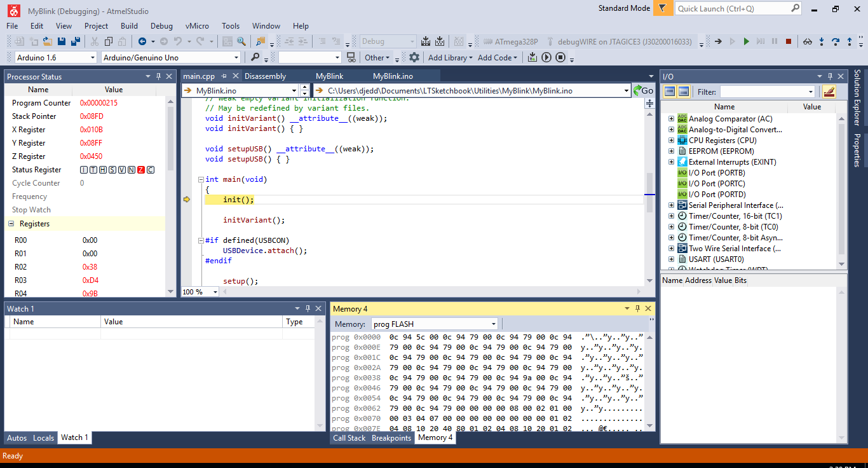Pin the Processor Status panel
The image size is (868, 468).
pos(158,76)
